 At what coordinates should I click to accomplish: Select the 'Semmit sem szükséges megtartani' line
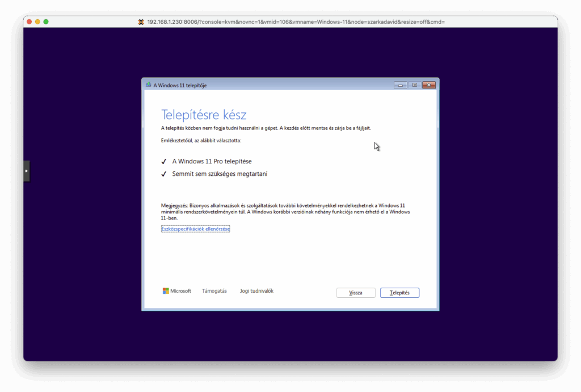pyautogui.click(x=220, y=174)
